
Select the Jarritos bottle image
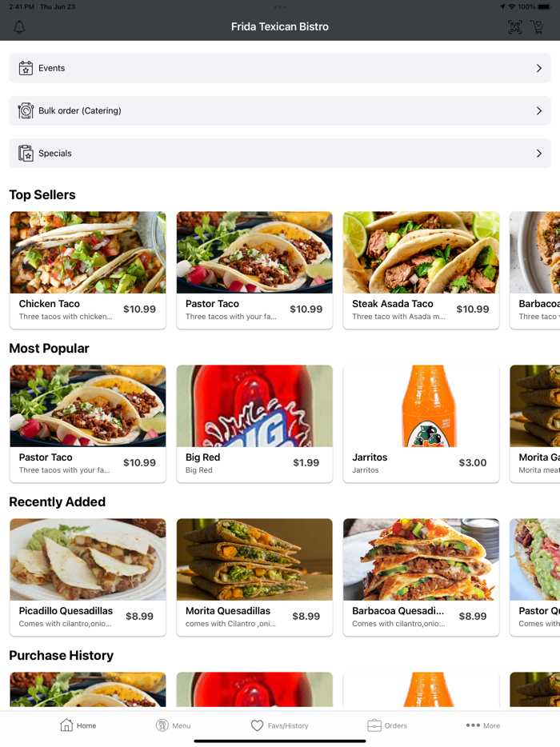coord(421,406)
